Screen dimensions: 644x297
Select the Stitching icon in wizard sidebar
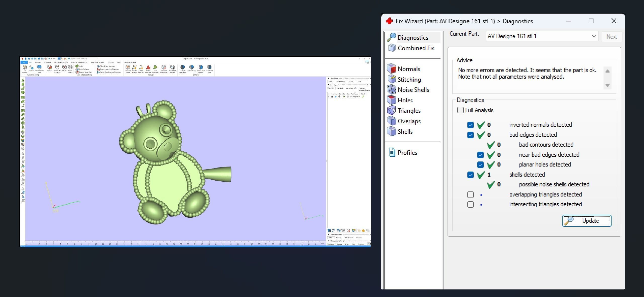click(392, 79)
